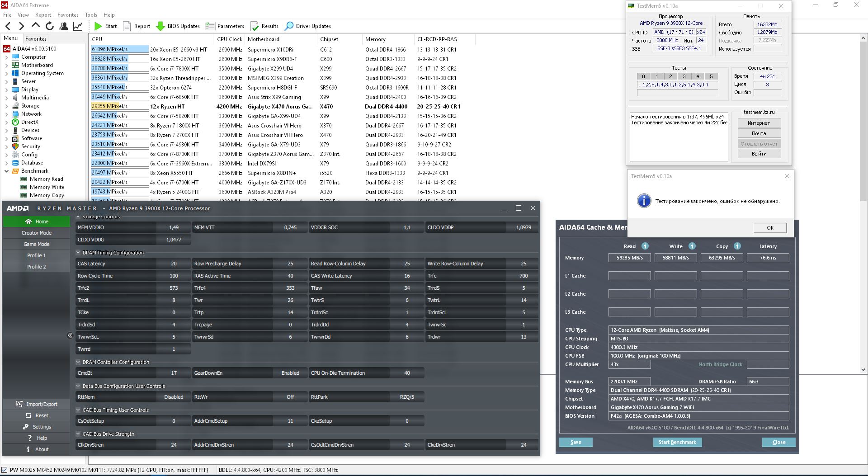This screenshot has width=868, height=476.
Task: Open Driver Updates in the toolbar
Action: click(x=308, y=26)
